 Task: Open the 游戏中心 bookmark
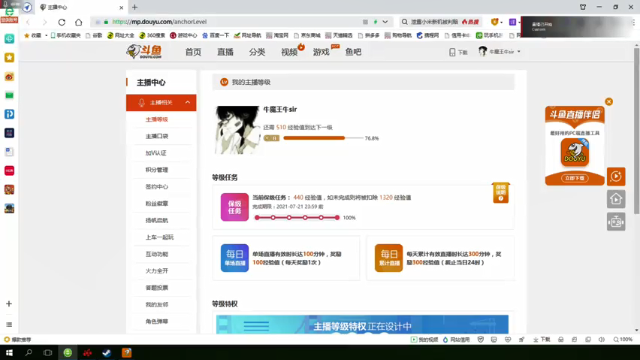[x=184, y=36]
